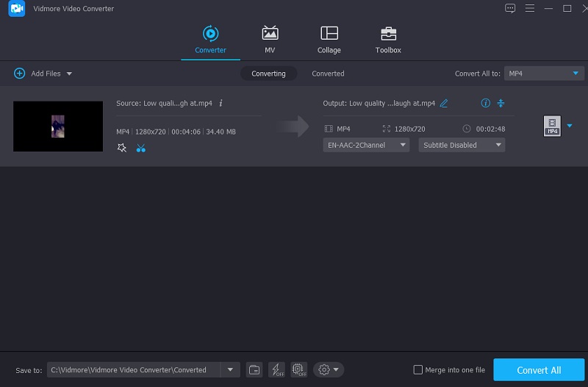Open the Subtitle Disabled dropdown
Viewport: 588px width, 387px height.
click(462, 145)
